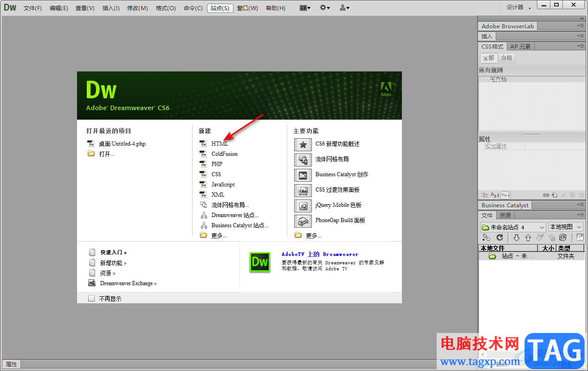The height and width of the screenshot is (371, 588).
Task: Check the 不再显示 checkbox
Action: coord(91,299)
